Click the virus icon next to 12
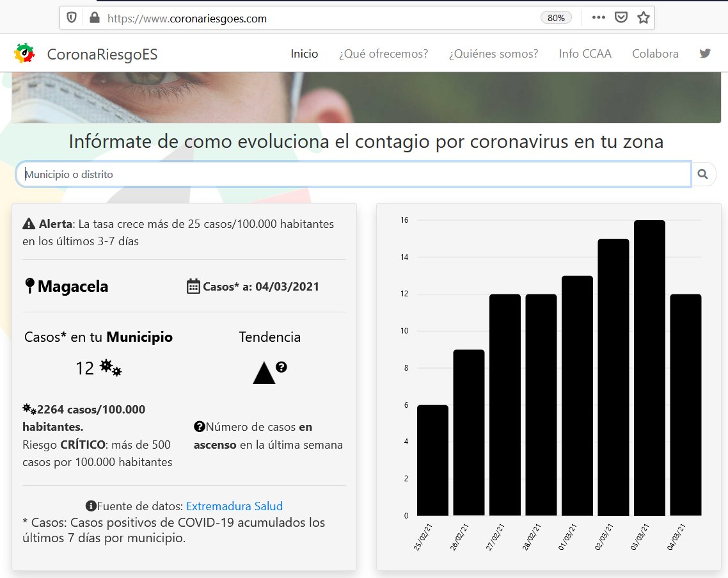The height and width of the screenshot is (578, 728). click(x=111, y=367)
